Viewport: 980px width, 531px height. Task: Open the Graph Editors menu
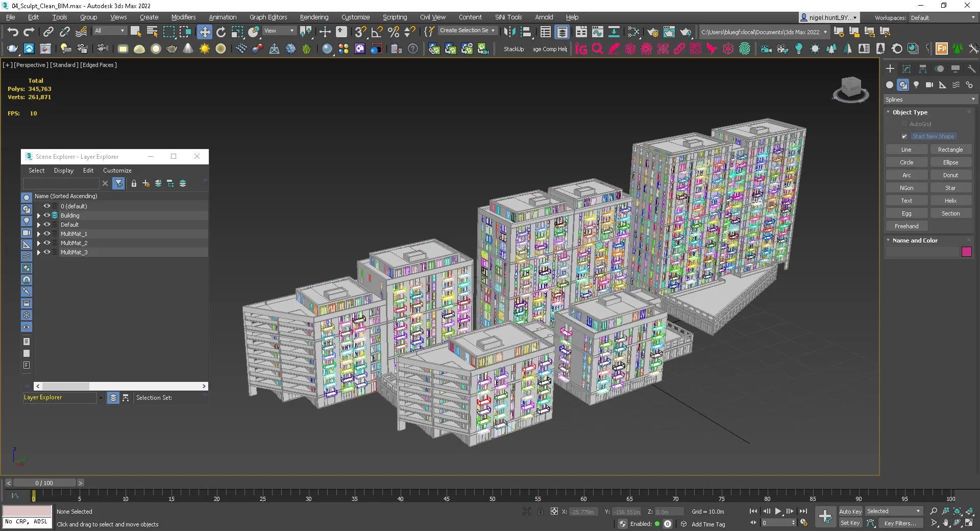click(x=268, y=17)
